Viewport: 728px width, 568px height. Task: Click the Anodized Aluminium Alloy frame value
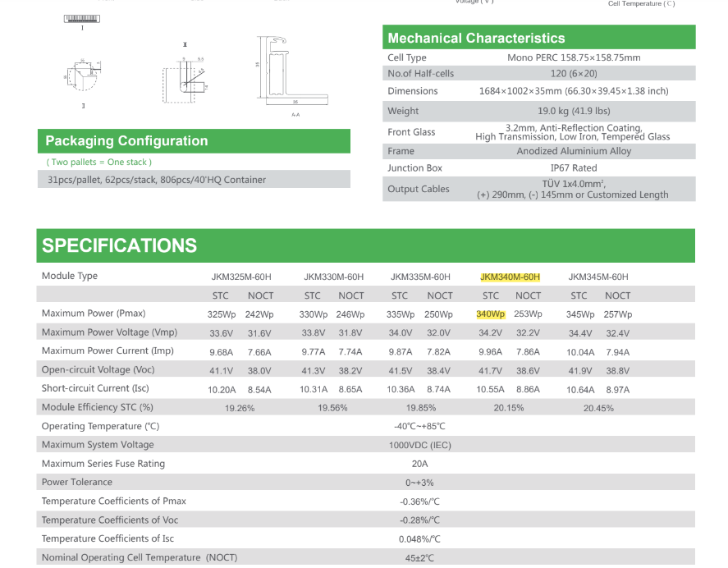point(574,151)
